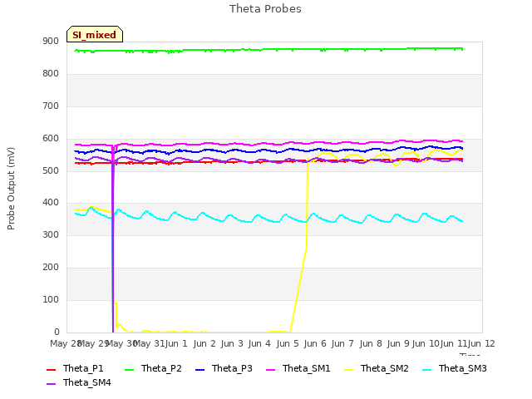Click the 900 y-axis tick label
The height and width of the screenshot is (399, 532).
click(51, 42)
